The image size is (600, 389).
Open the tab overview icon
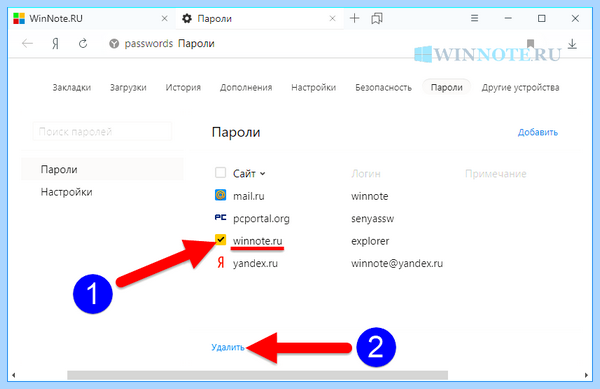click(377, 18)
